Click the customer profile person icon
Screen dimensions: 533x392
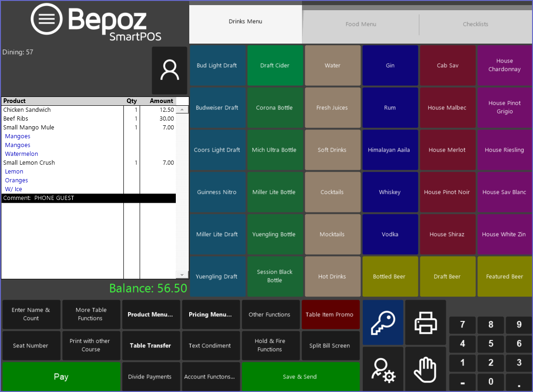169,71
